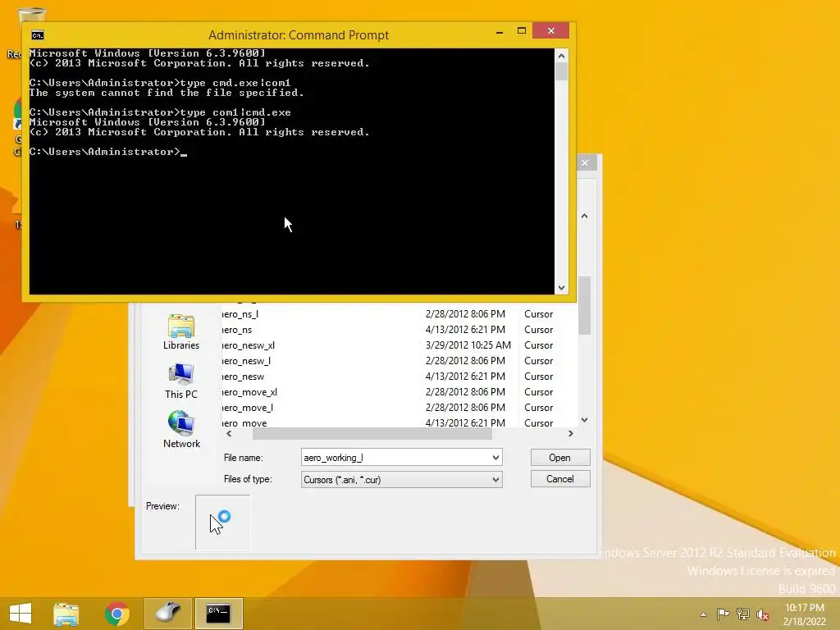Click the Cursor type of aero_ns_l
This screenshot has width=840, height=630.
(x=538, y=314)
